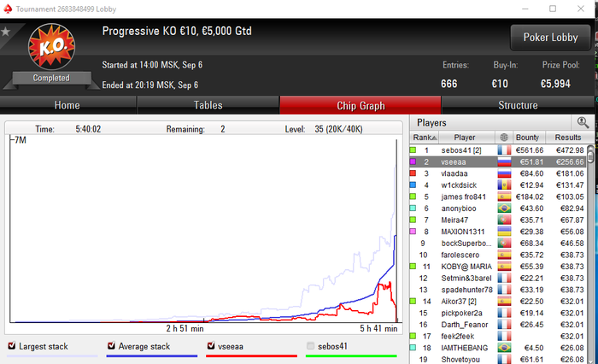This screenshot has width=598, height=364.
Task: Click France flag beside spadehunter78
Action: point(504,290)
